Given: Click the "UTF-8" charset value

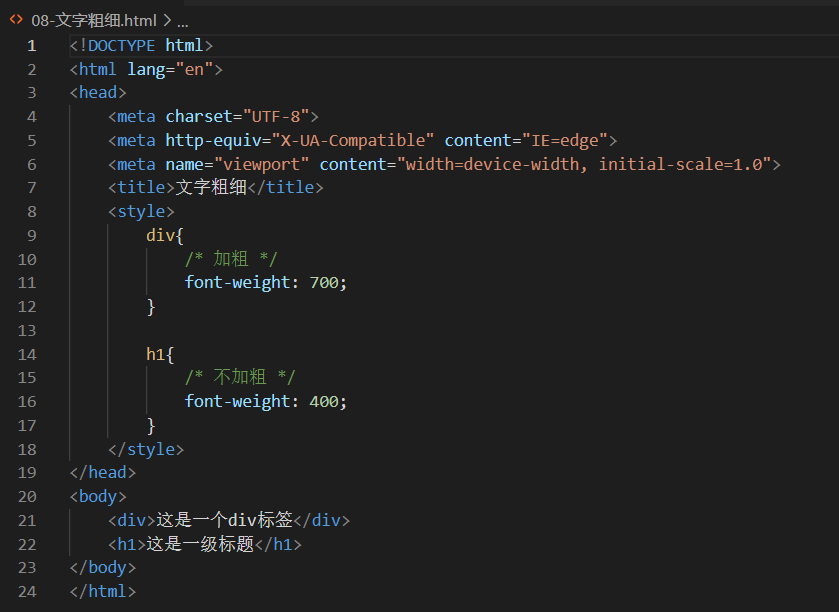Looking at the screenshot, I should (x=276, y=116).
